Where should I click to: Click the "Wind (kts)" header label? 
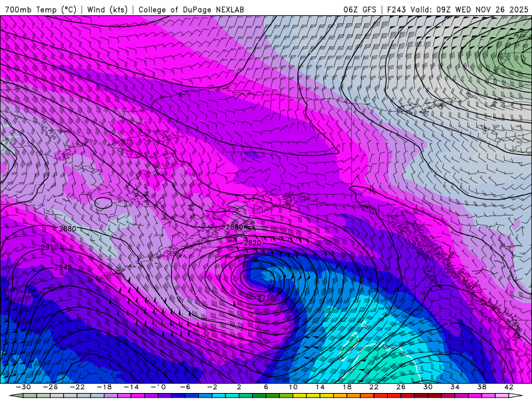click(107, 9)
